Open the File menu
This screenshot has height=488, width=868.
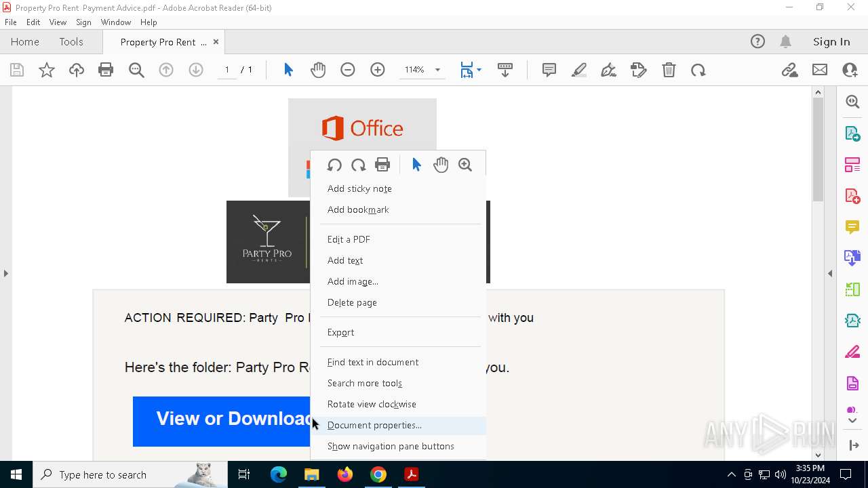[11, 22]
